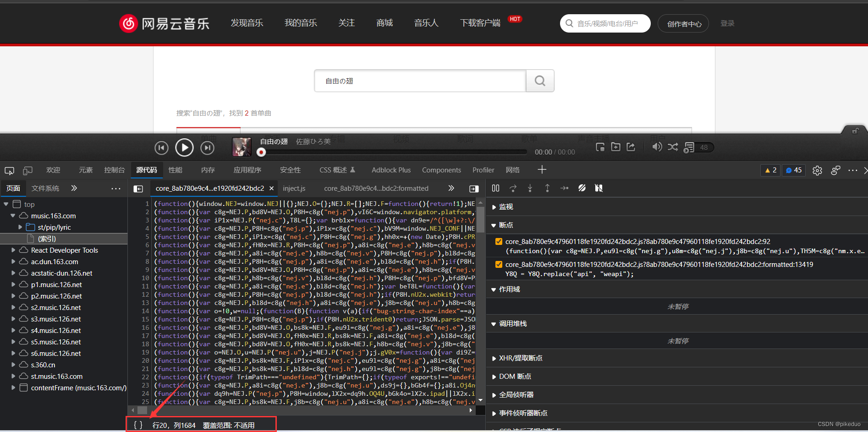
Task: Step out of current function
Action: (x=547, y=188)
